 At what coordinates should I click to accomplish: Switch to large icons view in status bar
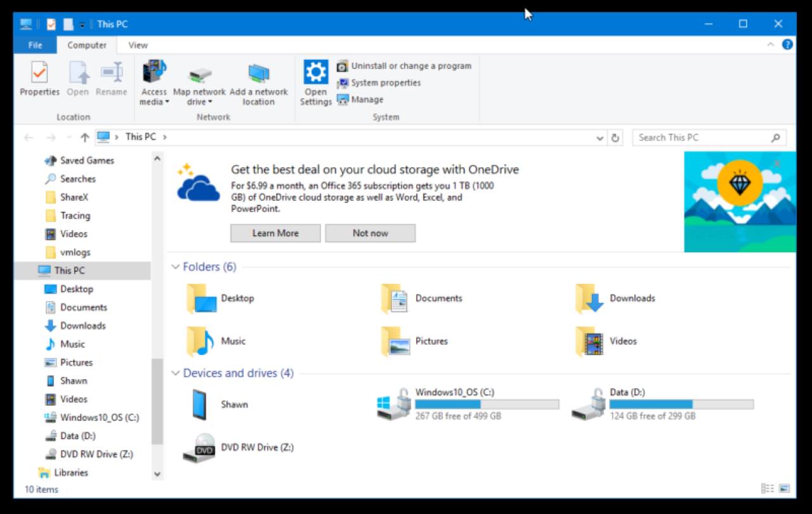[x=785, y=489]
